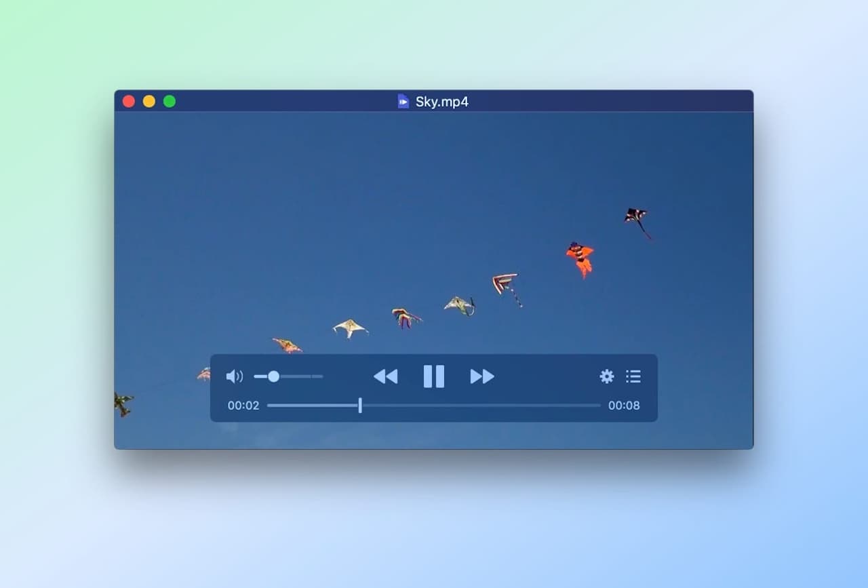Click the Sky.mp4 file icon in title bar

(403, 102)
